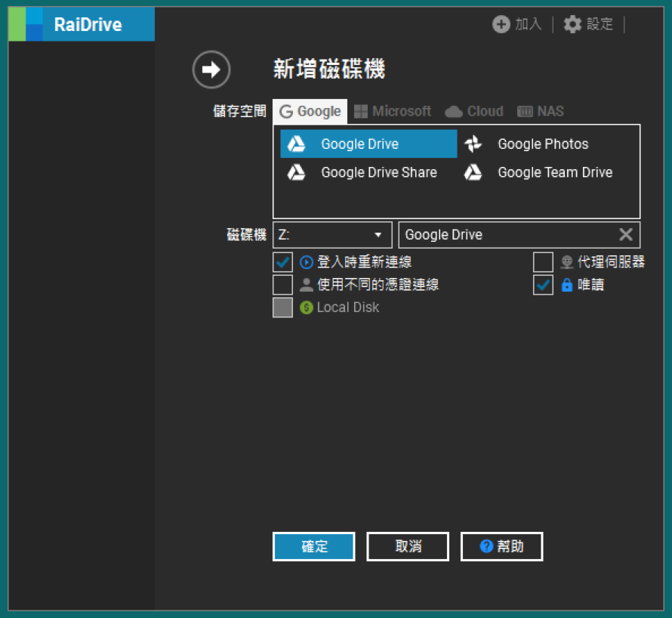
Task: Click the green Local Disk dollar icon
Action: (307, 307)
